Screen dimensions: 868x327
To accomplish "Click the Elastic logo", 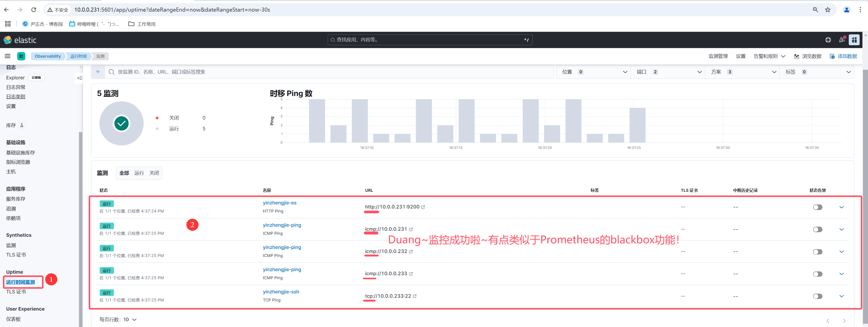I will pos(20,40).
